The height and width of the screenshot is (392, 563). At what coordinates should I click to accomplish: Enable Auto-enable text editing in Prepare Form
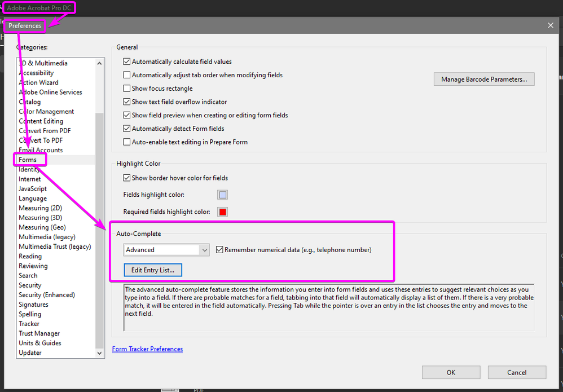127,142
